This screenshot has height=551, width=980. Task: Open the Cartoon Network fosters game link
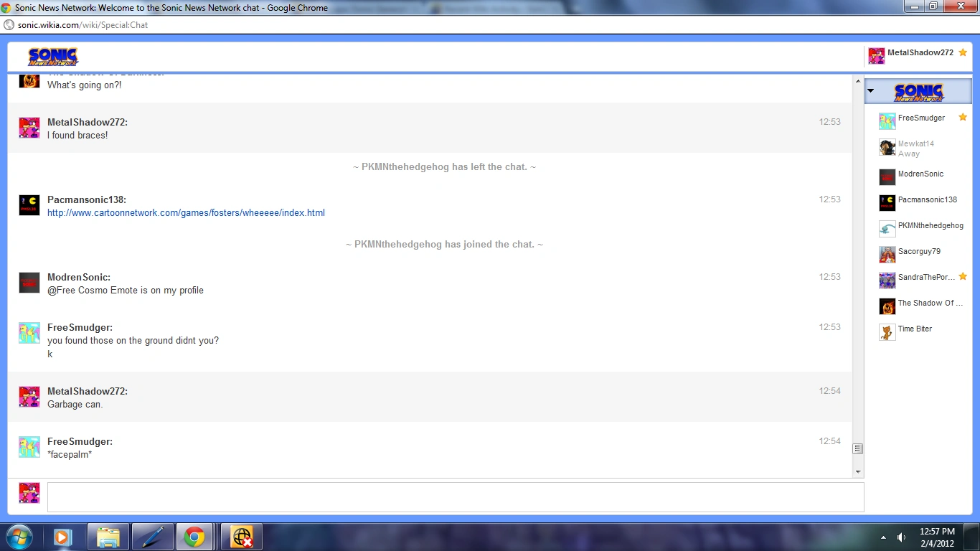pyautogui.click(x=186, y=213)
